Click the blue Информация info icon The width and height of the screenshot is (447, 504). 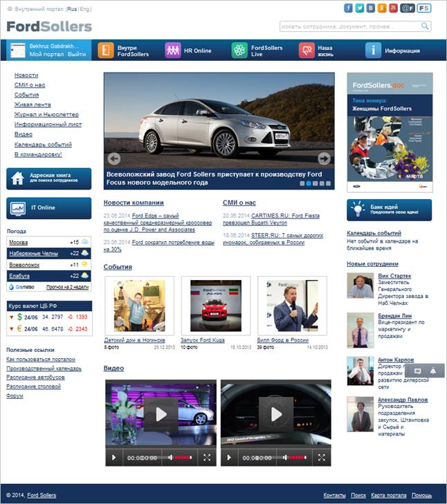(x=373, y=50)
